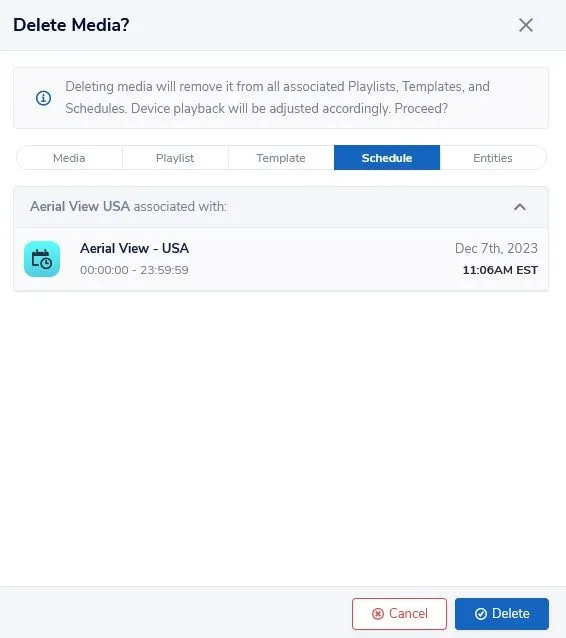The width and height of the screenshot is (566, 638).
Task: Show the Entities tab
Action: click(x=493, y=158)
